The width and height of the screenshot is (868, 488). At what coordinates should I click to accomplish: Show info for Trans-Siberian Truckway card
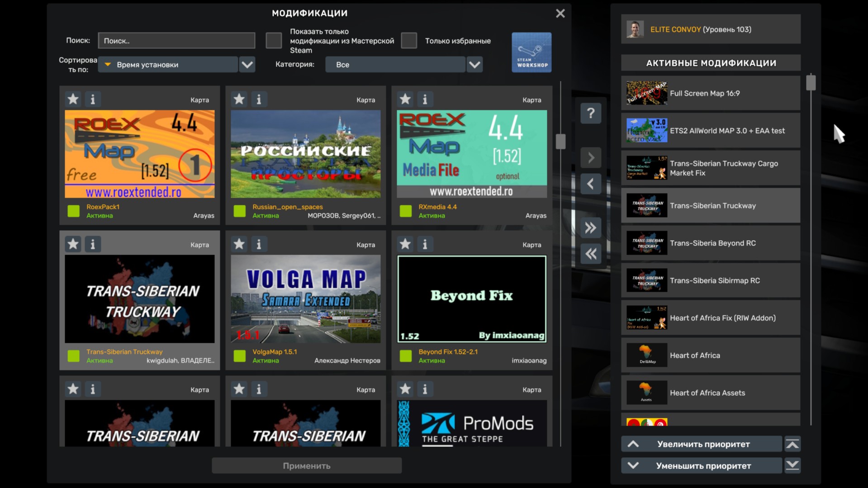tap(93, 244)
